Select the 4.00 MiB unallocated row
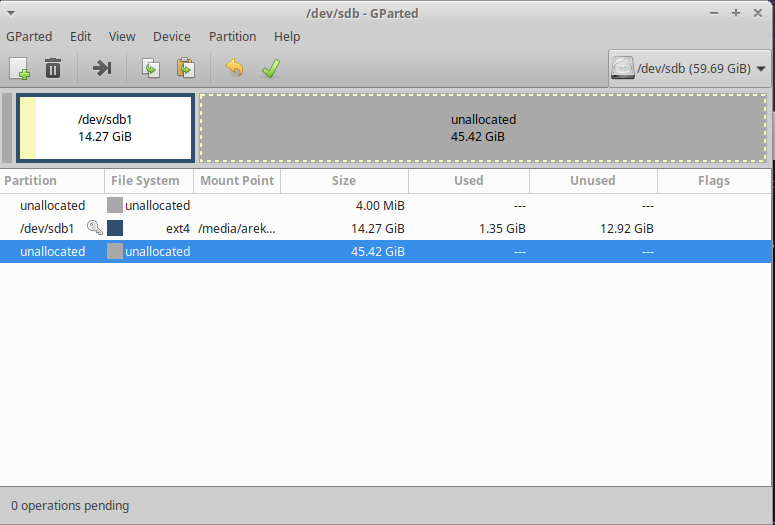This screenshot has width=775, height=525. (386, 205)
